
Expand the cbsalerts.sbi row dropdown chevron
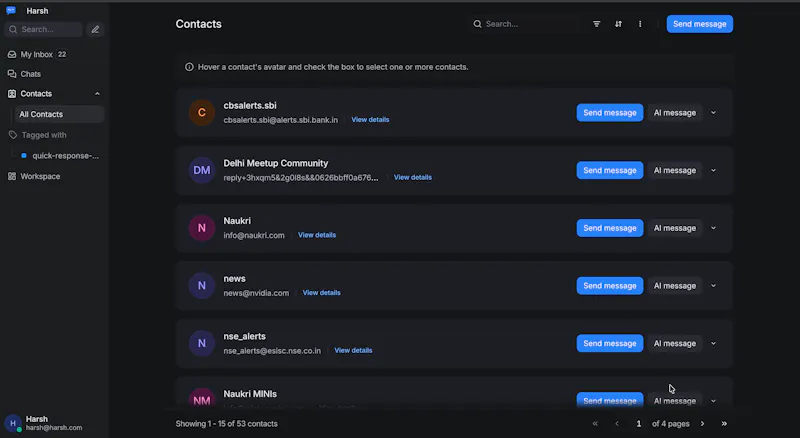coord(713,113)
